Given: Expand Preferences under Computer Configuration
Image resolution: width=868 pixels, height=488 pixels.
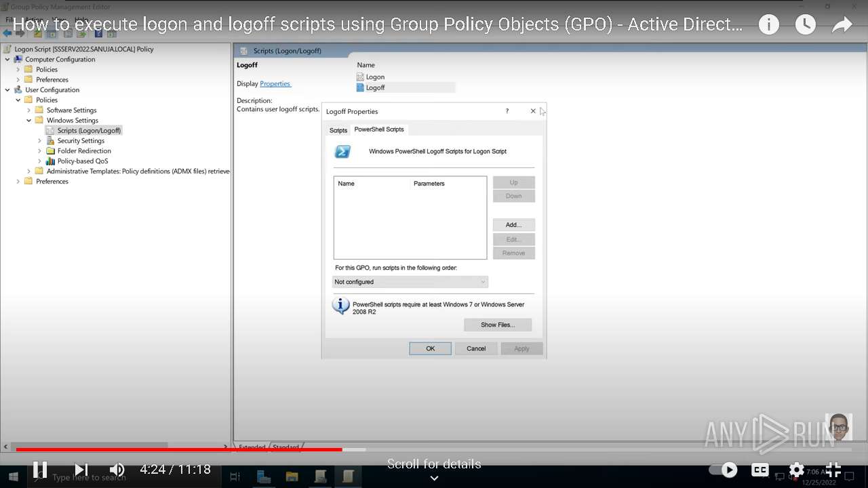Looking at the screenshot, I should 18,79.
